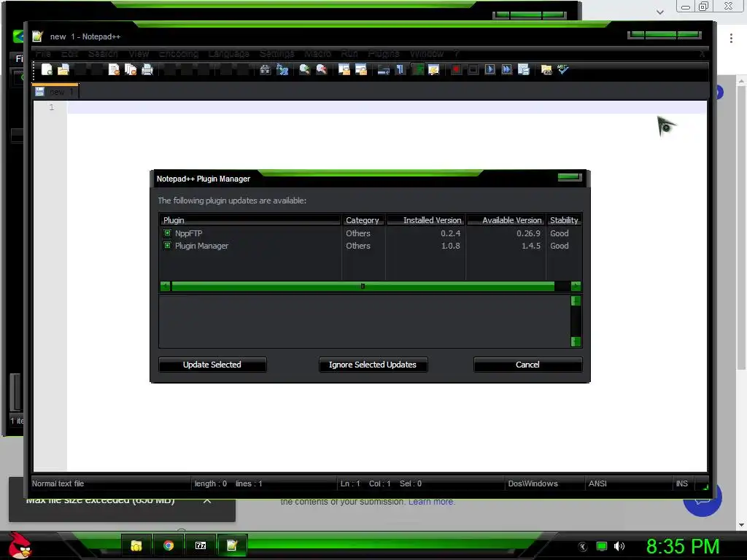Open the Run menu

coord(349,53)
